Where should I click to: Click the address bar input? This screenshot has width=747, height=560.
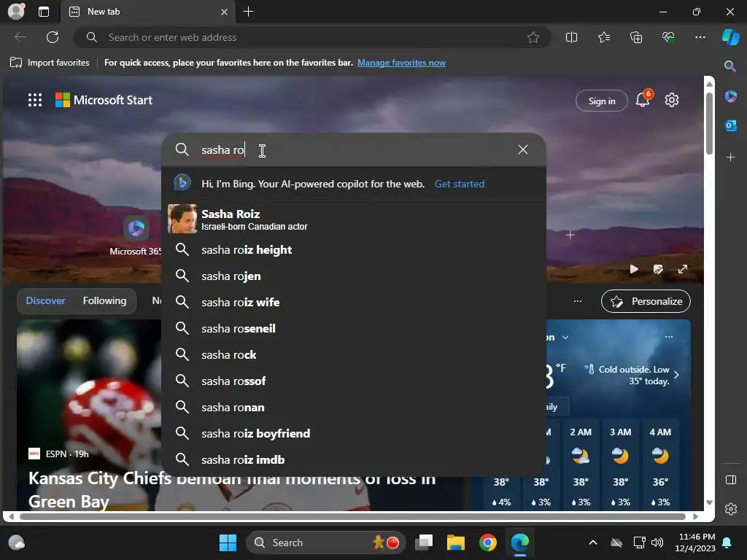(312, 37)
